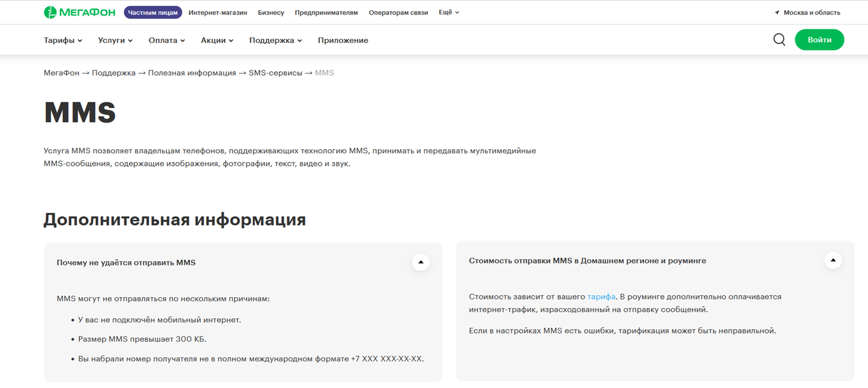Go to МегаФон breadcrumb
The image size is (868, 388).
tap(61, 73)
